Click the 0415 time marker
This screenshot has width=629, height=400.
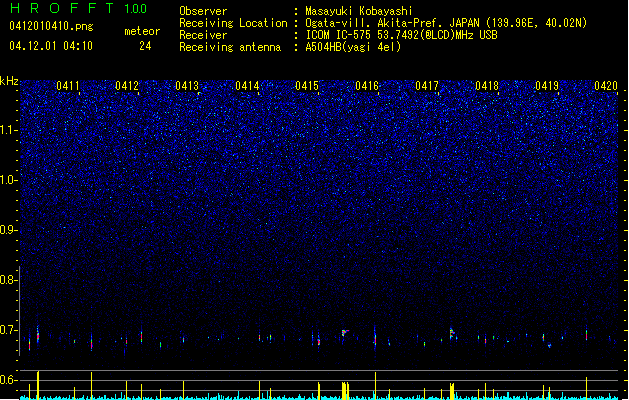(x=307, y=86)
